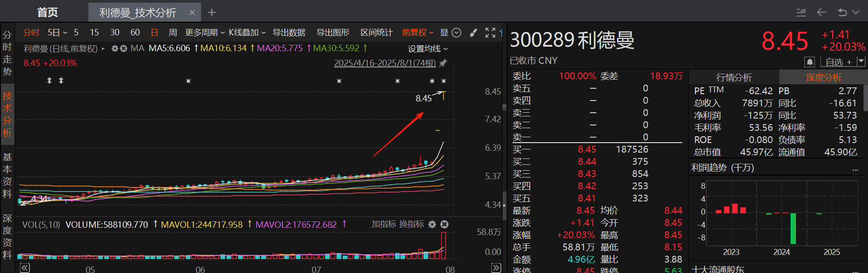Click the second up-down arrow chart marker
The height and width of the screenshot is (273, 868).
click(61, 81)
